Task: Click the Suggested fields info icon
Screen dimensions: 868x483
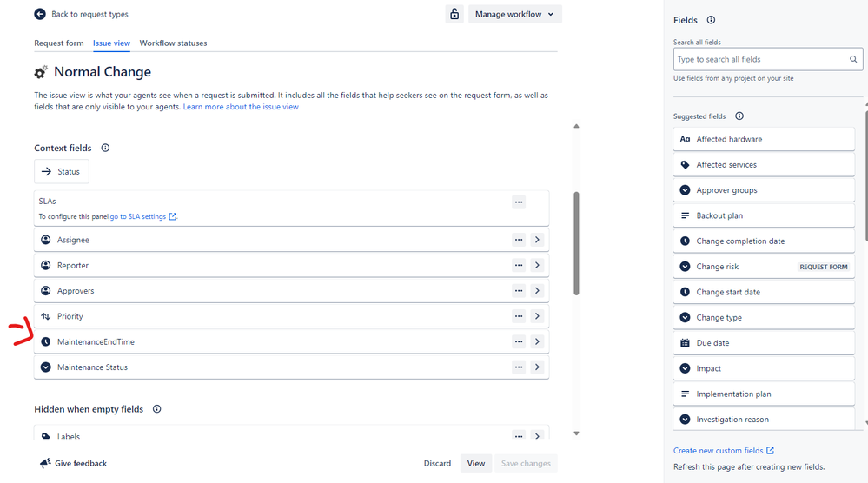Action: [x=739, y=116]
